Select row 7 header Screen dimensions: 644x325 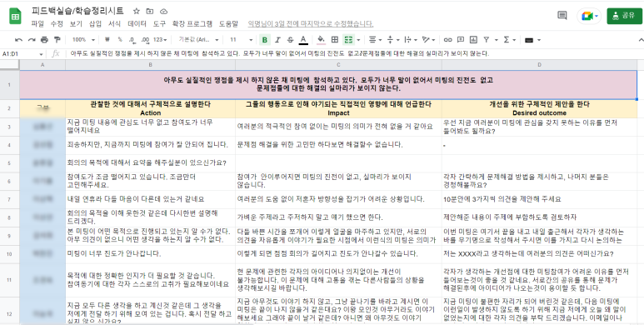pyautogui.click(x=9, y=199)
